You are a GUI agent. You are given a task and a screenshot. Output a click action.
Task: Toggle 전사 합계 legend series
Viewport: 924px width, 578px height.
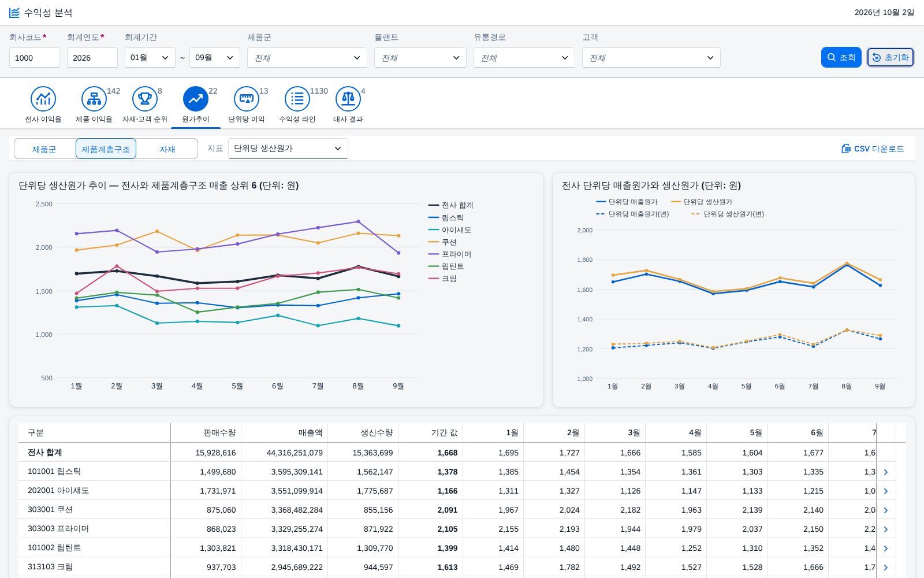point(451,205)
